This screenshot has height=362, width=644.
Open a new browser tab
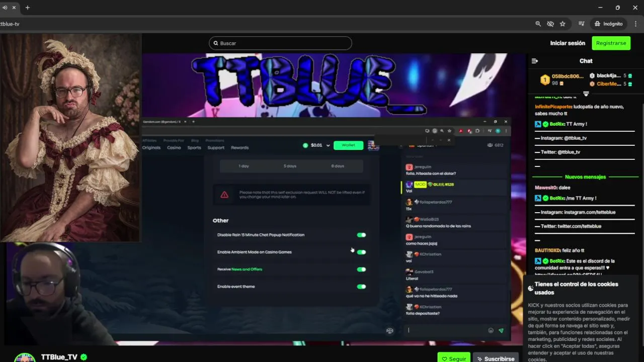[x=27, y=8]
